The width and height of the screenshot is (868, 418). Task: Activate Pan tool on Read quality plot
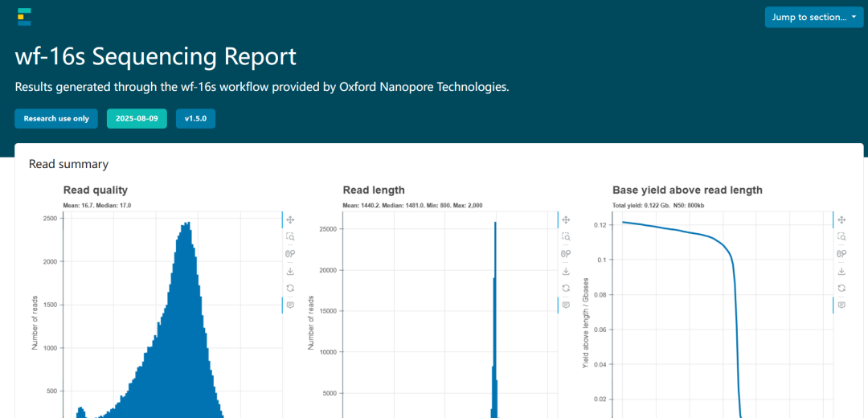click(x=290, y=219)
